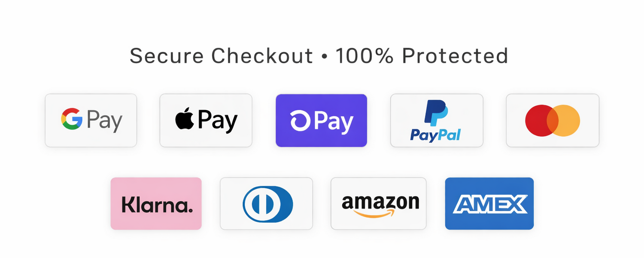Choose the Google Pay payment option
Screen dimensions: 644x258
click(91, 120)
